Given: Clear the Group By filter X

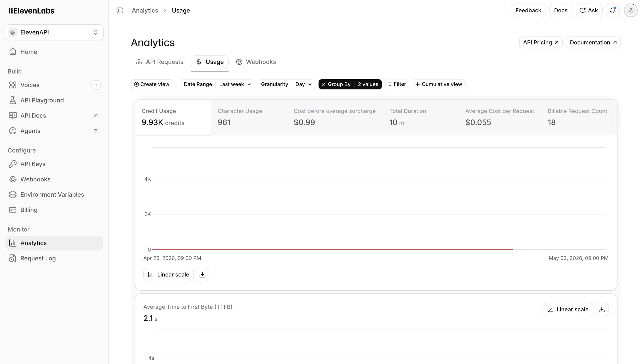Looking at the screenshot, I should 323,84.
